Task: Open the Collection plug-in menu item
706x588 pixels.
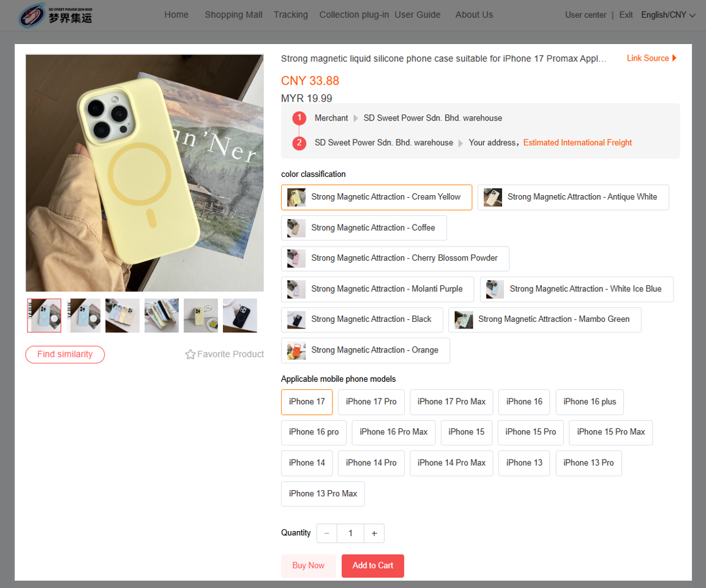Action: (354, 15)
